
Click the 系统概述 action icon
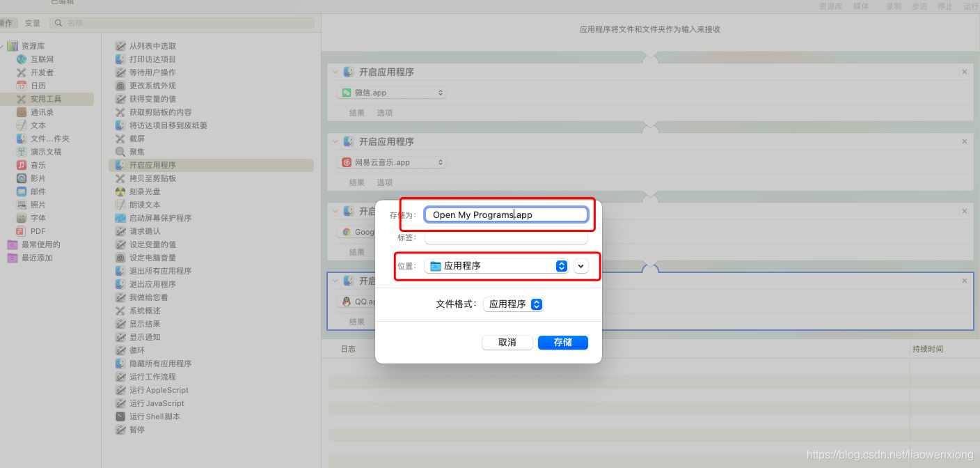tap(120, 311)
